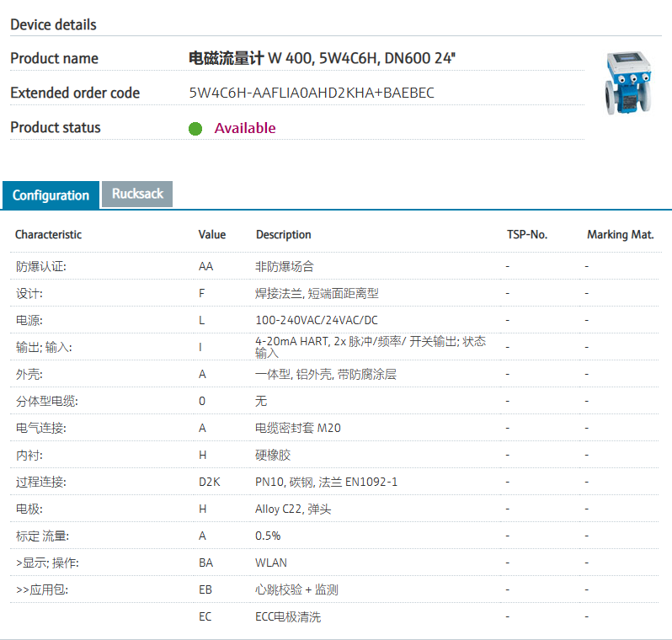Select the ECC电极清洗 description entry

click(x=288, y=616)
